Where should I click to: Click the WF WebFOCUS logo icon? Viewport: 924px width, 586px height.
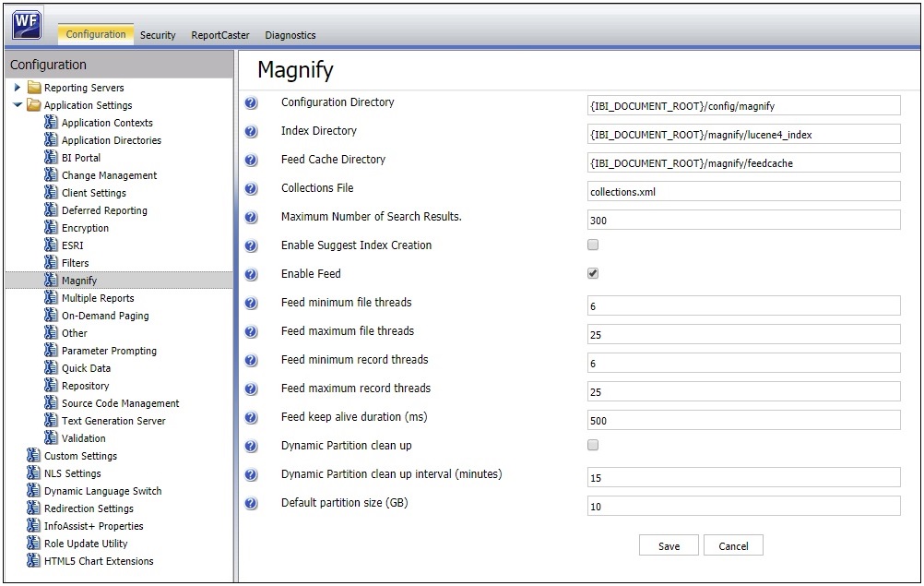pos(27,24)
